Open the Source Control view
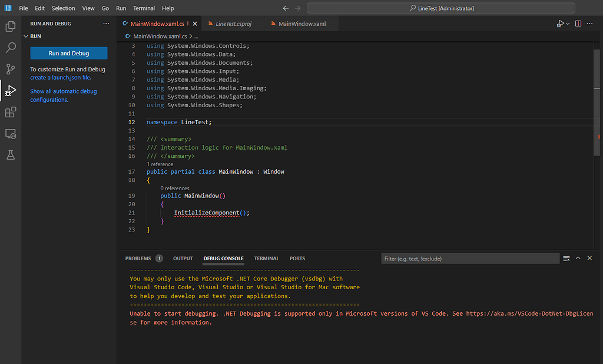This screenshot has width=603, height=364. (x=10, y=69)
